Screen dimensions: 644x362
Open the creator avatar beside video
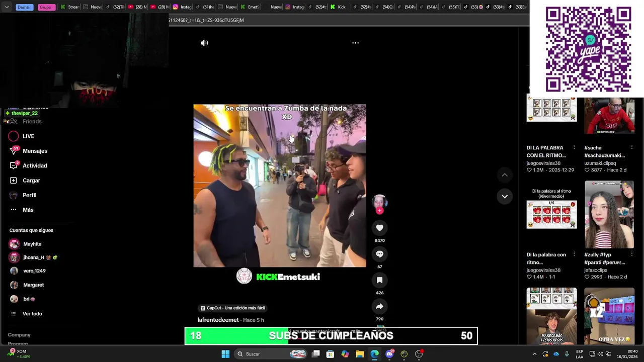click(x=379, y=202)
